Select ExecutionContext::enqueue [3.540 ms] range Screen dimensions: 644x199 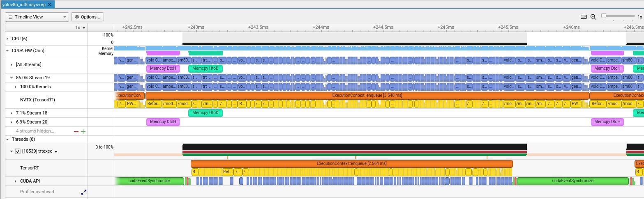[x=367, y=95]
